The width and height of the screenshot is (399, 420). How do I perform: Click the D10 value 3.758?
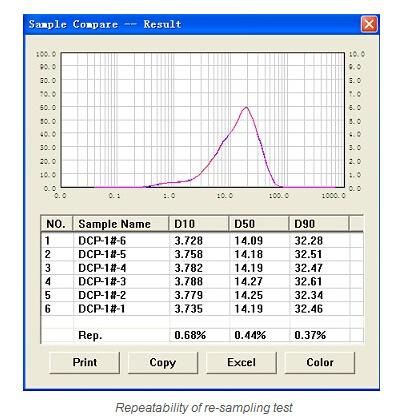point(188,254)
